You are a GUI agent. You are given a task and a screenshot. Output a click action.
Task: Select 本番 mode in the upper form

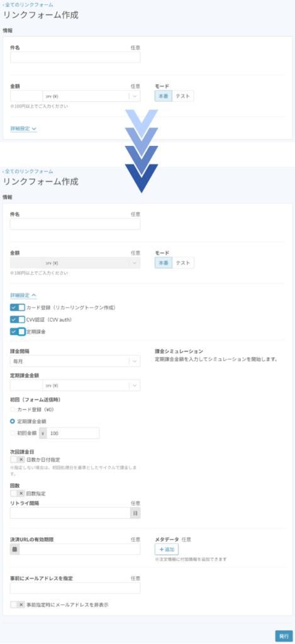tap(164, 96)
